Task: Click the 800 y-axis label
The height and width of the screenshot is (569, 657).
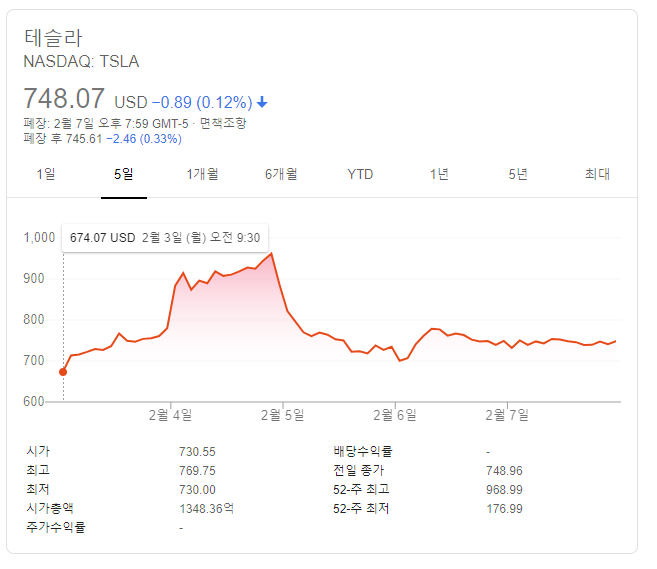Action: (34, 320)
